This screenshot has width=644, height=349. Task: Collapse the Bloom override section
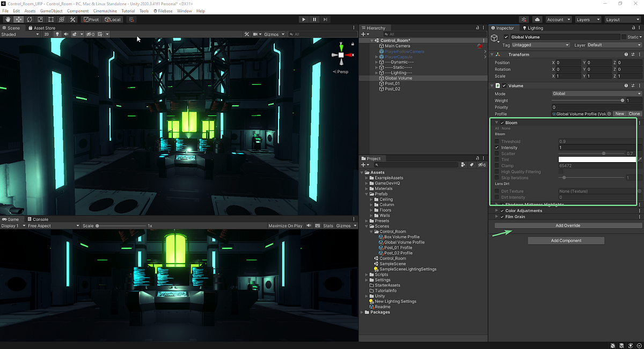click(496, 122)
